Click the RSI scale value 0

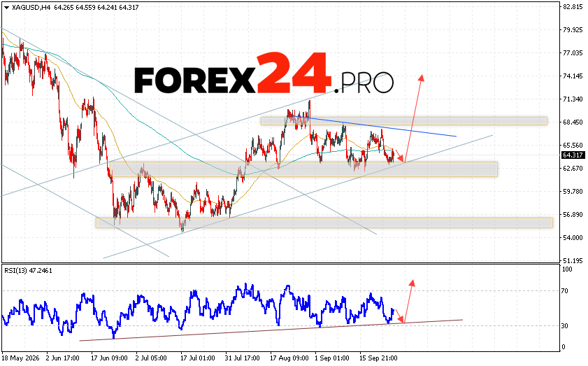[x=564, y=347]
